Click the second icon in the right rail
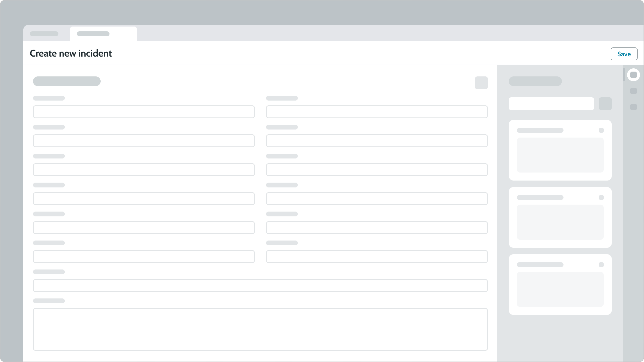The image size is (644, 362). 634,91
